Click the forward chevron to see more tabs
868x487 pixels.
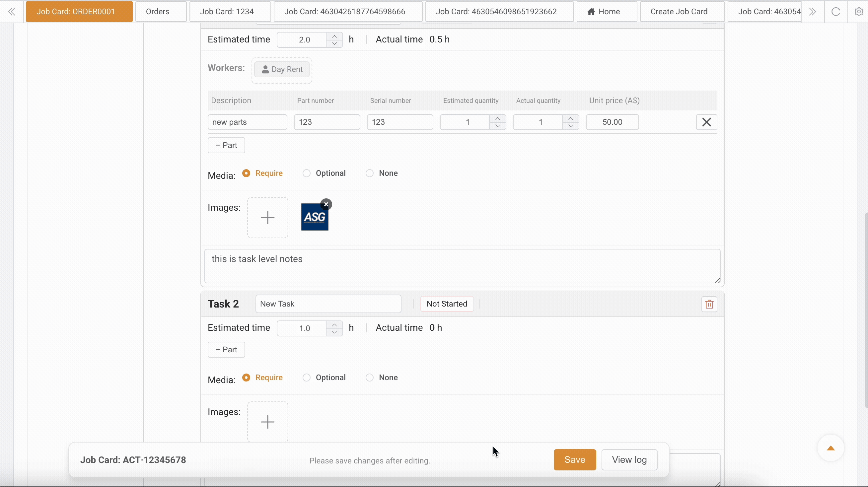click(813, 12)
